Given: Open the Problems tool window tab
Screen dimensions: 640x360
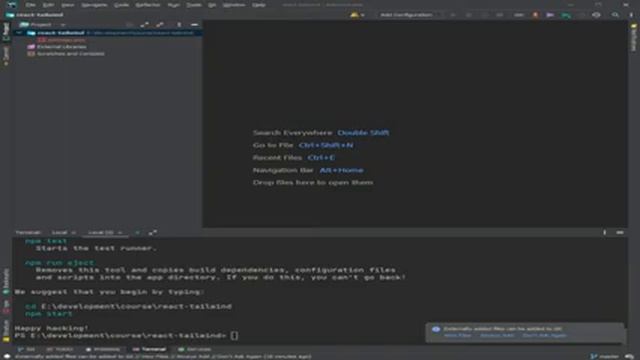Looking at the screenshot, I should tap(103, 349).
